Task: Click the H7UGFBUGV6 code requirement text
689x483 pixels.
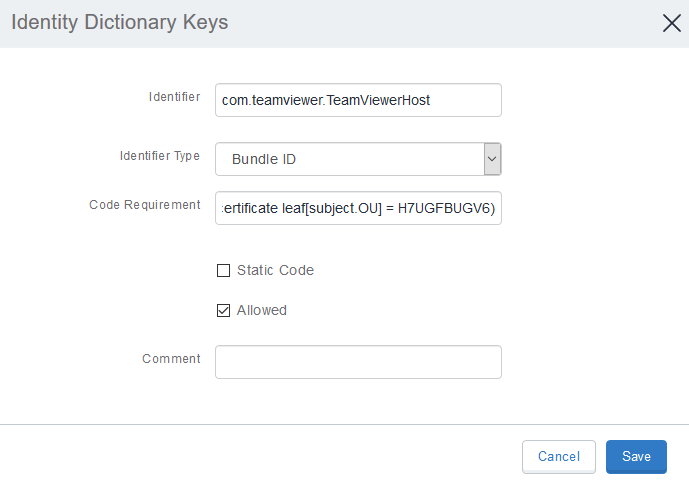Action: pyautogui.click(x=441, y=208)
